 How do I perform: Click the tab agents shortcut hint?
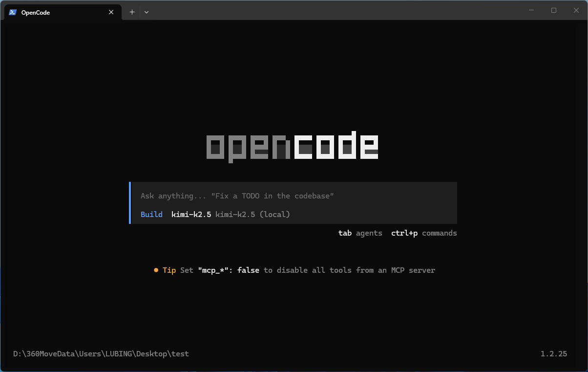(360, 233)
